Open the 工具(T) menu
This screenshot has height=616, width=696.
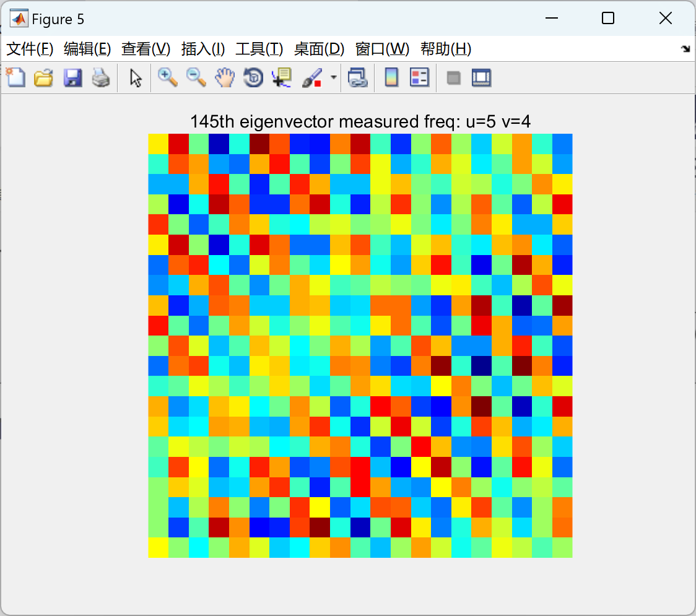coord(259,49)
